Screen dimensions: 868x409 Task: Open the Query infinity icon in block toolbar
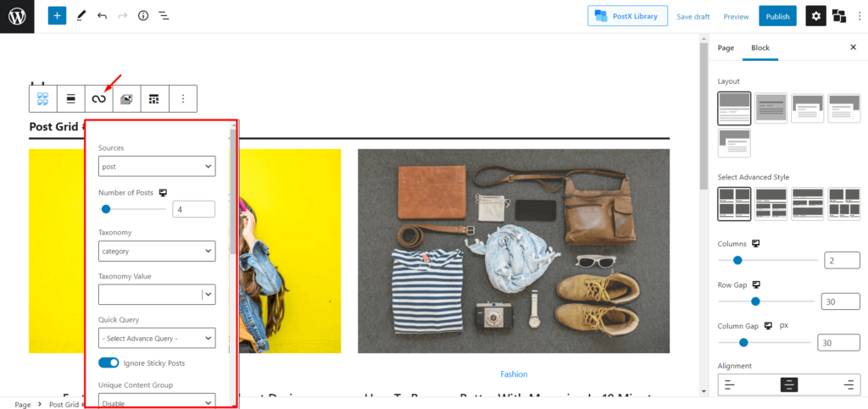[x=98, y=99]
